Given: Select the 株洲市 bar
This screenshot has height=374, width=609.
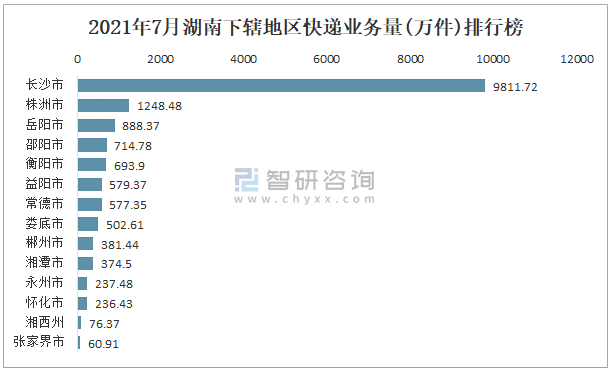Looking at the screenshot, I should tap(103, 105).
